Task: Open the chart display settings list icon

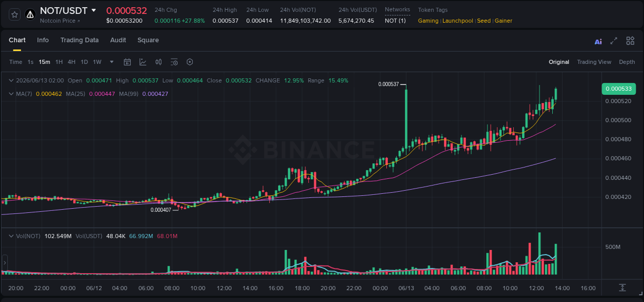Action: [x=174, y=62]
